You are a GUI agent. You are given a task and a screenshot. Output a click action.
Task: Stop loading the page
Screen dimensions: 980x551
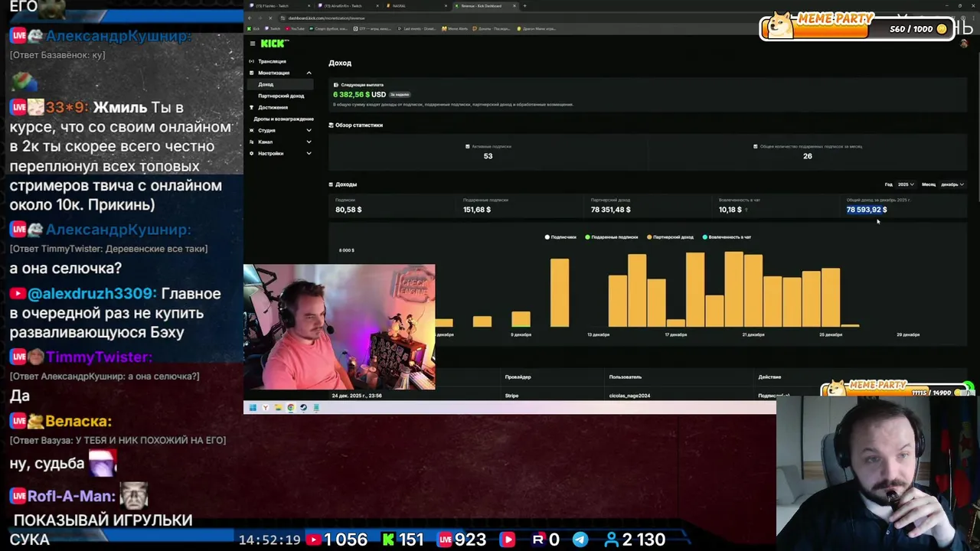coord(269,18)
